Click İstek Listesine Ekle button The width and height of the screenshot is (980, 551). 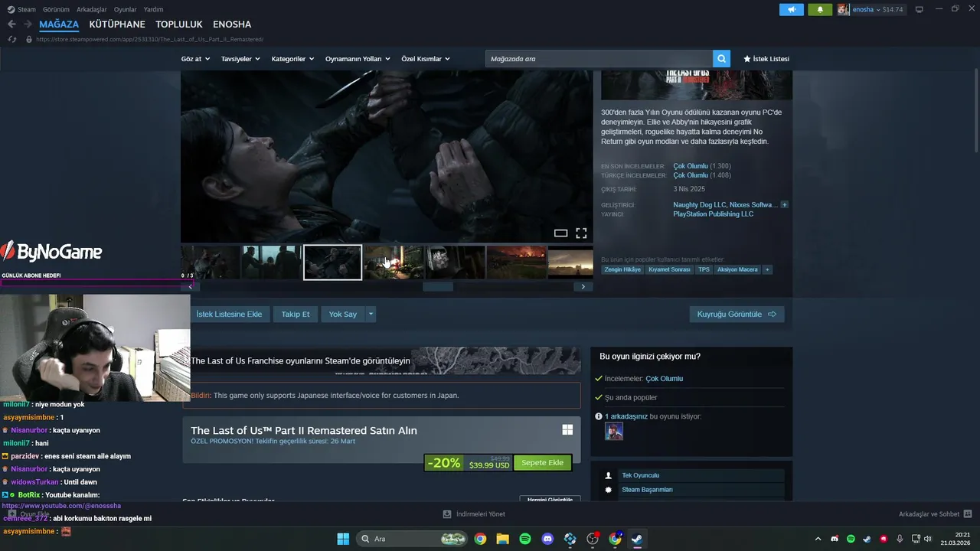(229, 314)
